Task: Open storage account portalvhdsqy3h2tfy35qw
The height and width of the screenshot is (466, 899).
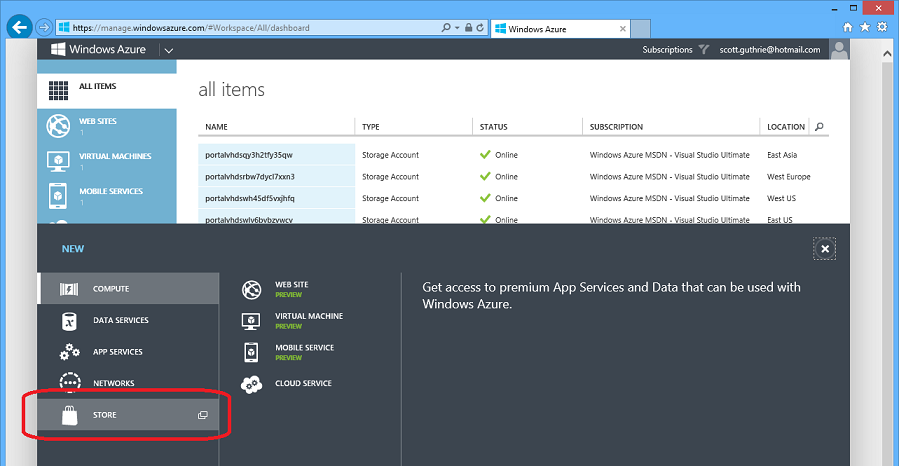Action: click(x=249, y=155)
